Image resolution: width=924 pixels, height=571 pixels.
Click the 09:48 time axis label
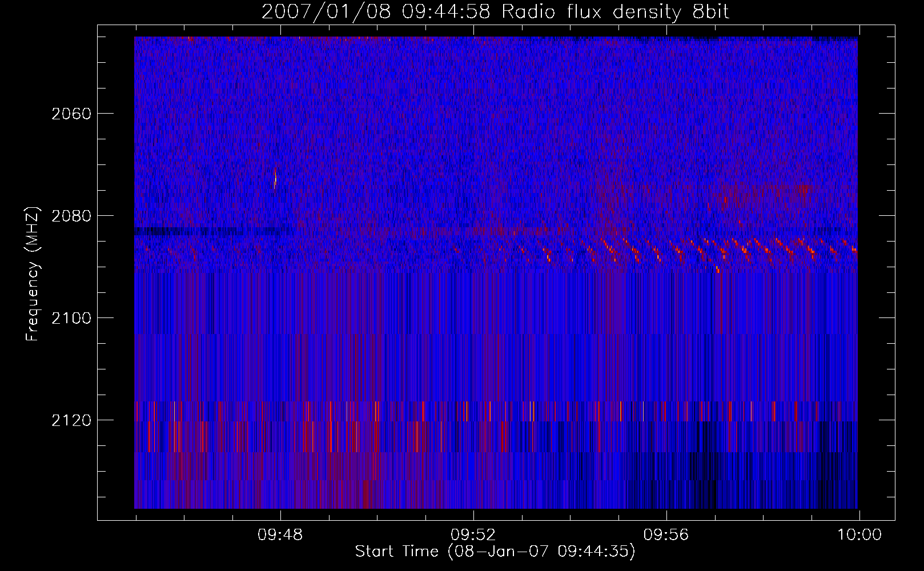(280, 535)
